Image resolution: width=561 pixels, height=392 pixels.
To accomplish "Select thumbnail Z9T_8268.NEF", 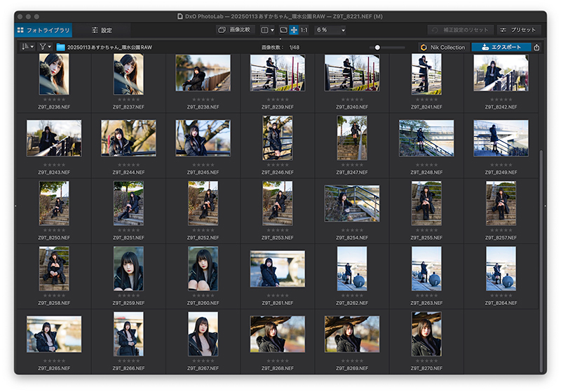I will [x=277, y=334].
